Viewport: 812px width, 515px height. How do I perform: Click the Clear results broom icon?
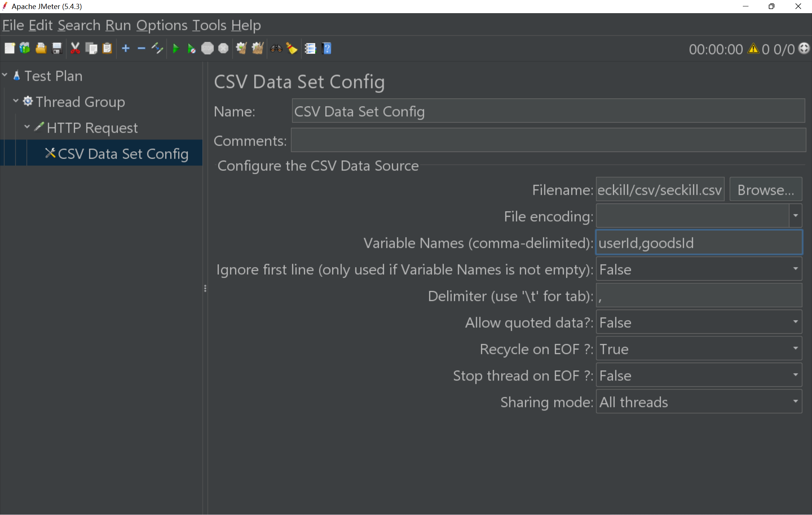click(241, 49)
